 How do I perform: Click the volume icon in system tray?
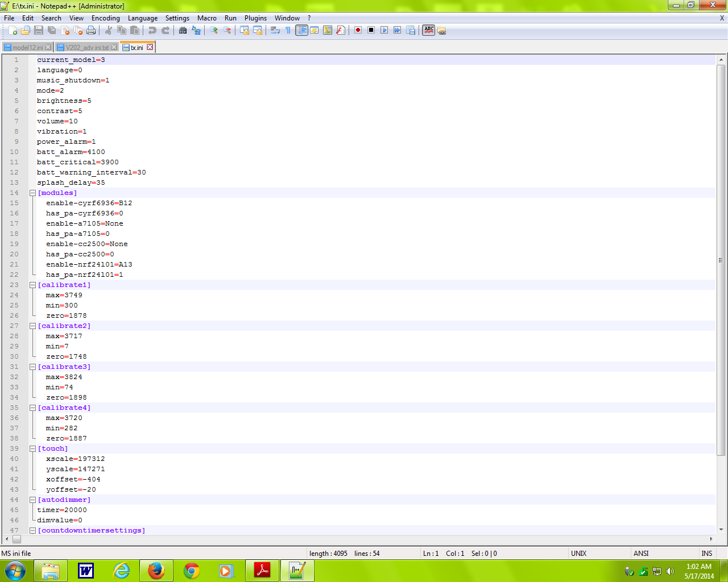click(x=670, y=571)
